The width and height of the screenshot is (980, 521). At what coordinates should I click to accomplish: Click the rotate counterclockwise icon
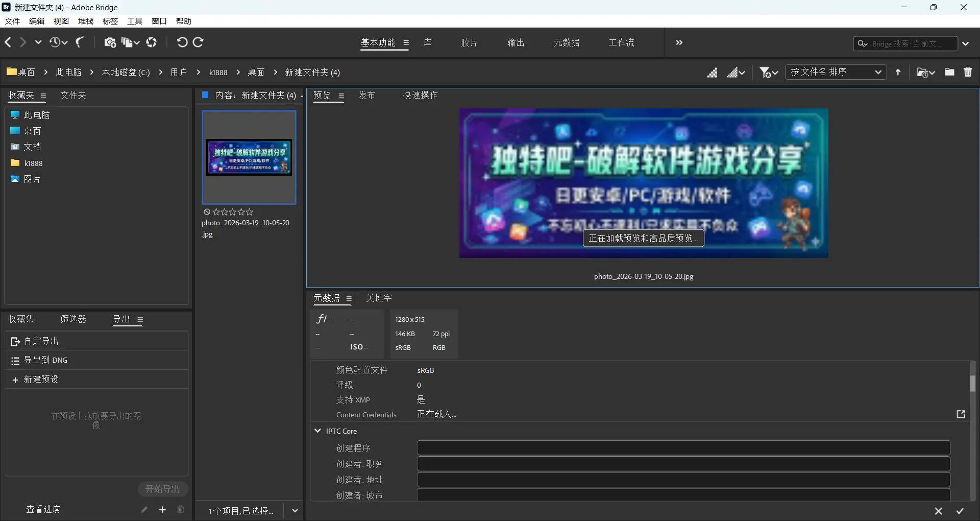pyautogui.click(x=182, y=42)
